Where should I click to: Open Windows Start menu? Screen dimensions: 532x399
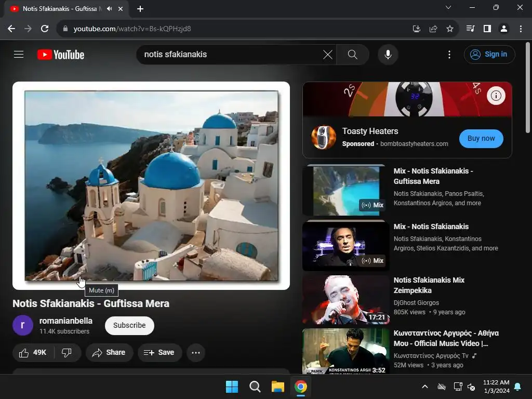click(x=232, y=387)
